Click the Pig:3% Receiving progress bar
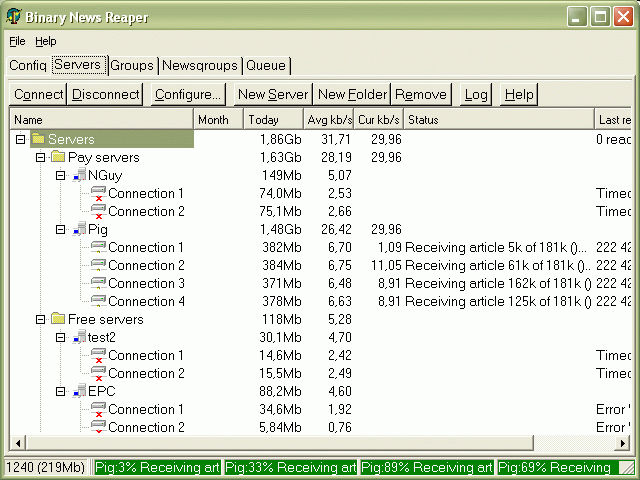The image size is (640, 480). coord(157,467)
